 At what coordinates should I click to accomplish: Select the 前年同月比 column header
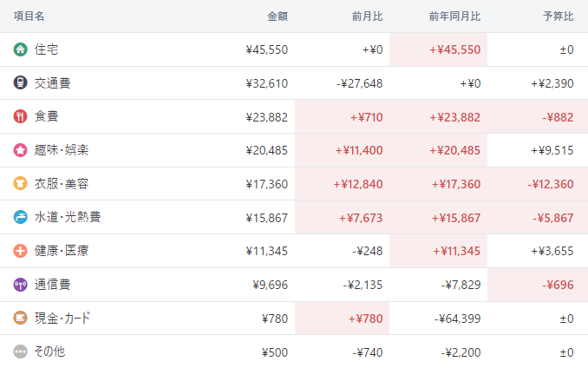(x=454, y=16)
